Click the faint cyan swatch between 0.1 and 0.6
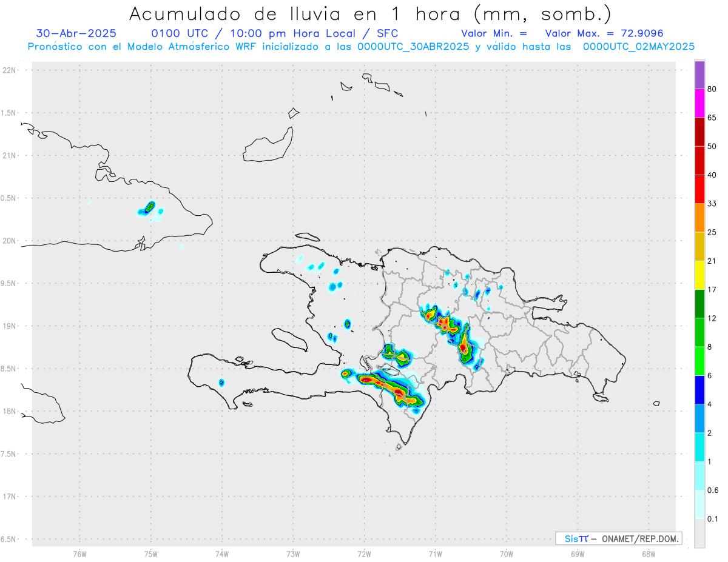728x562 pixels. (x=699, y=504)
